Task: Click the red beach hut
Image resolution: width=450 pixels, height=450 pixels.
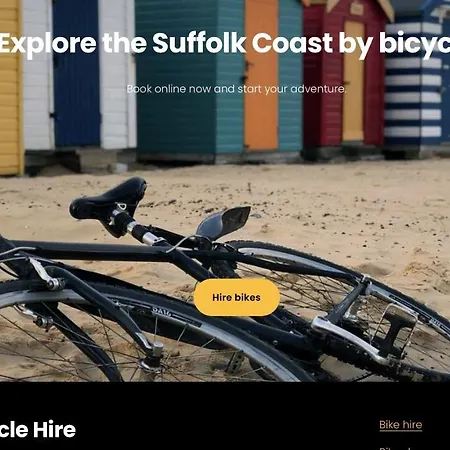Action: pyautogui.click(x=343, y=77)
